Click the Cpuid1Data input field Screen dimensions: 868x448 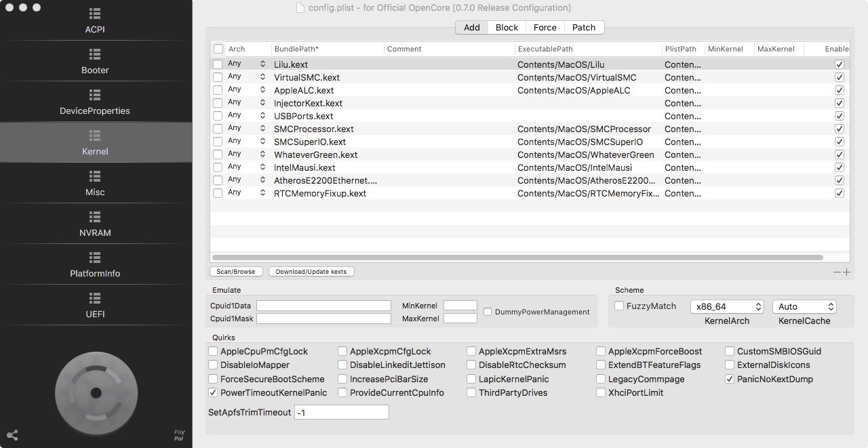[323, 306]
